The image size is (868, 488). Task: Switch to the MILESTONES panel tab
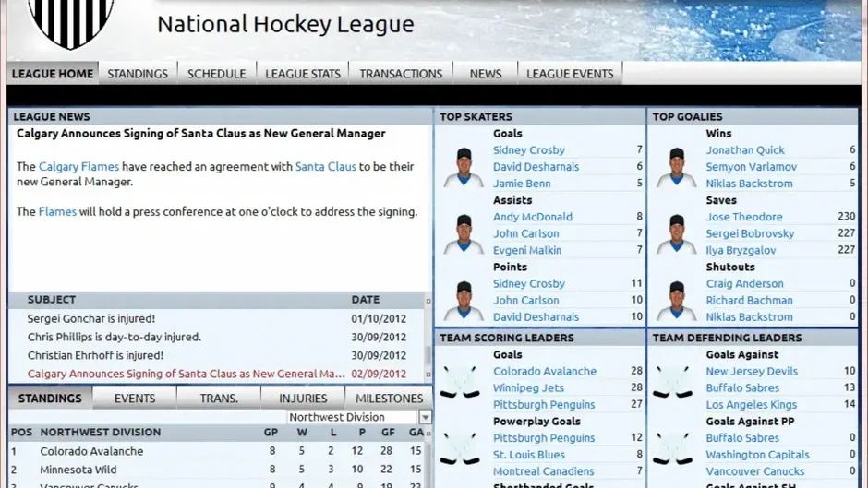[x=389, y=399]
